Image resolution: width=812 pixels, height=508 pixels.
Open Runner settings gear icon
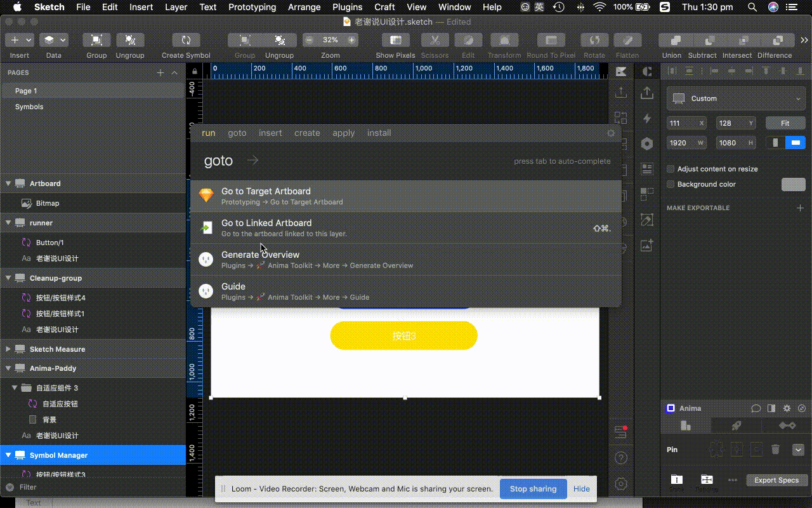tap(611, 133)
